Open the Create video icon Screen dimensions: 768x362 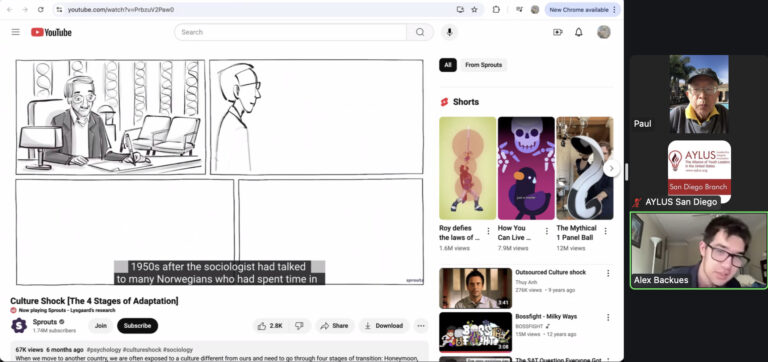(x=557, y=32)
